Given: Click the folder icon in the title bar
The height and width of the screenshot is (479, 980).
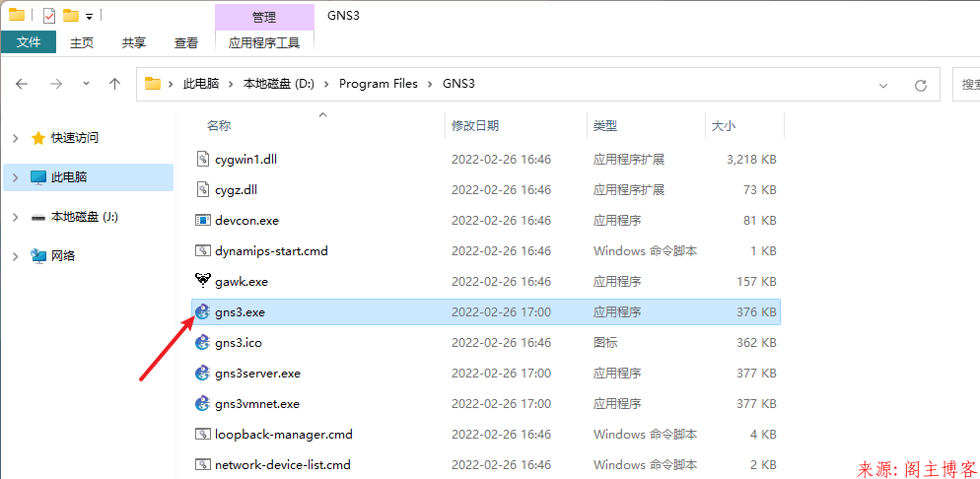Looking at the screenshot, I should 17,15.
